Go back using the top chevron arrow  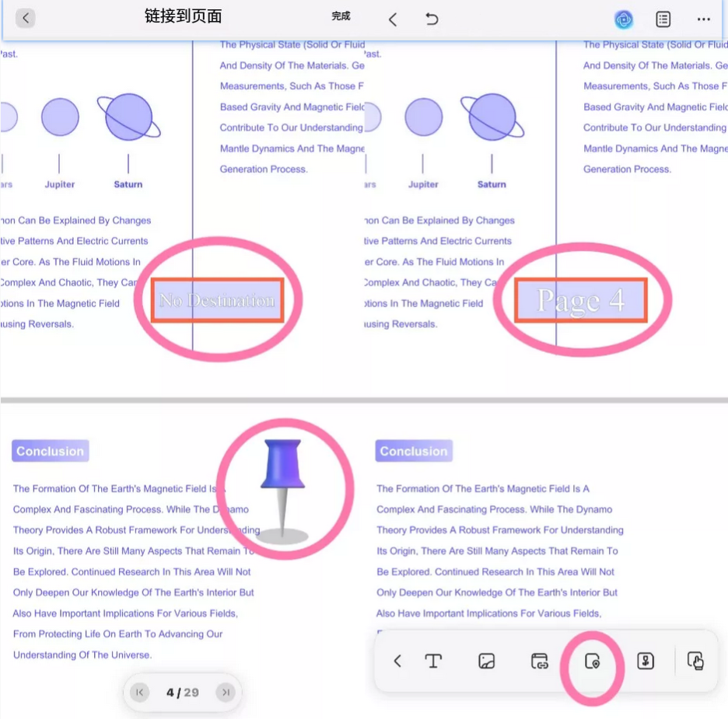tap(393, 19)
